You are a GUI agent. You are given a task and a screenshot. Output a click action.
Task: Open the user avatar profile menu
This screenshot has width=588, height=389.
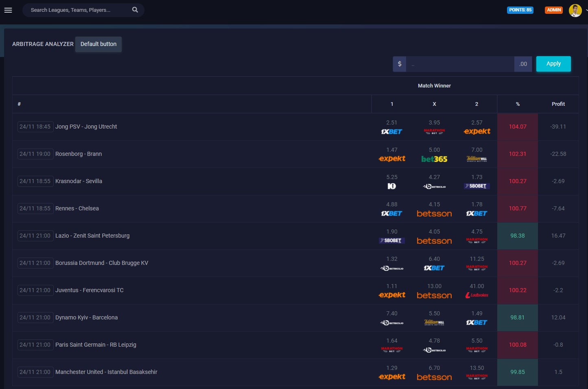(x=575, y=10)
